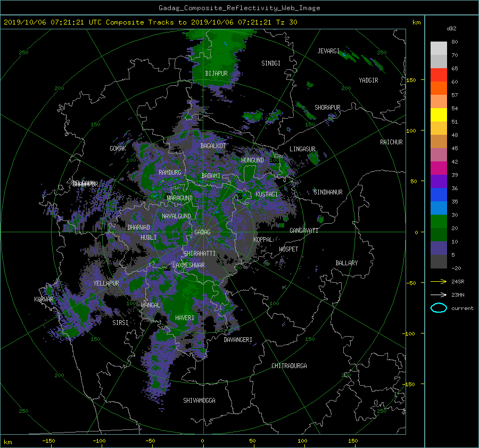Click the BAGALKOT city label
The height and width of the screenshot is (448, 479).
tap(213, 146)
